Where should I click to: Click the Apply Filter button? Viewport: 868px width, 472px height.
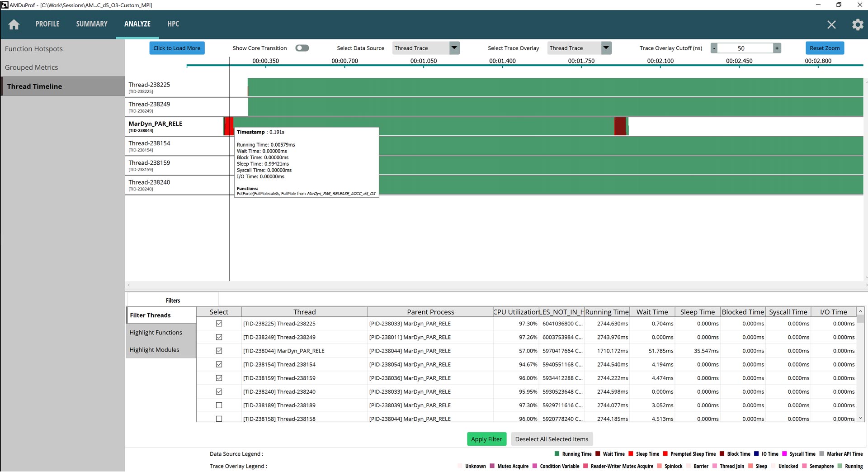[486, 439]
